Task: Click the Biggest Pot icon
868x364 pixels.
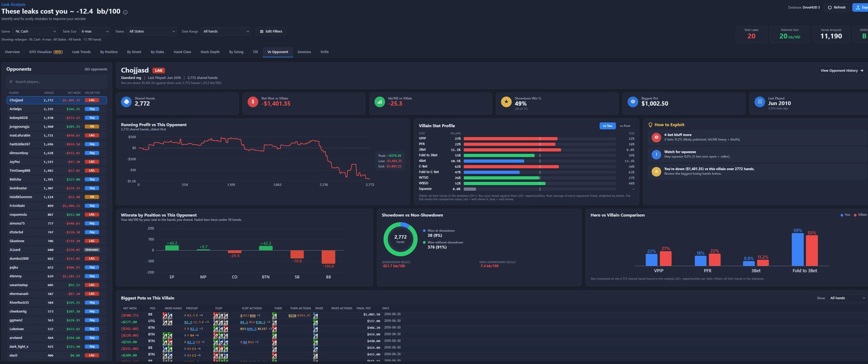Action: click(633, 102)
